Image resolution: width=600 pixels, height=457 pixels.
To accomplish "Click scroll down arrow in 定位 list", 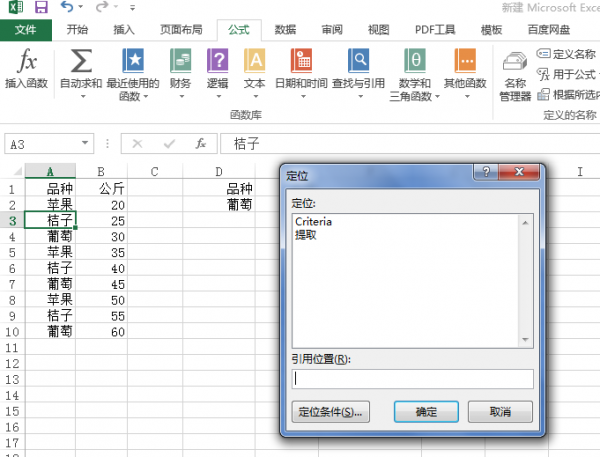I will click(525, 339).
